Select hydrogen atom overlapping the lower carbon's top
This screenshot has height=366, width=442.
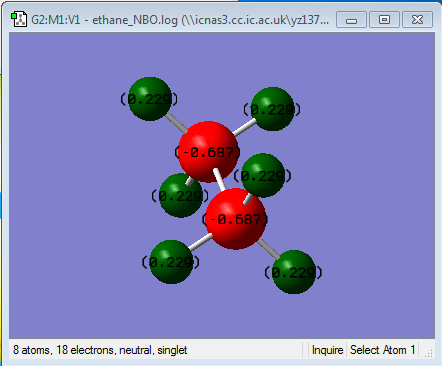tap(263, 175)
